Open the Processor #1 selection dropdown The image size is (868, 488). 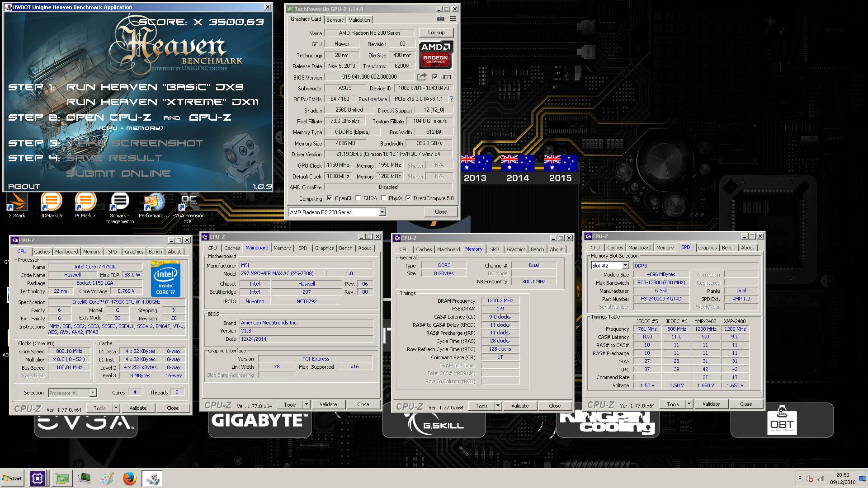(x=72, y=393)
